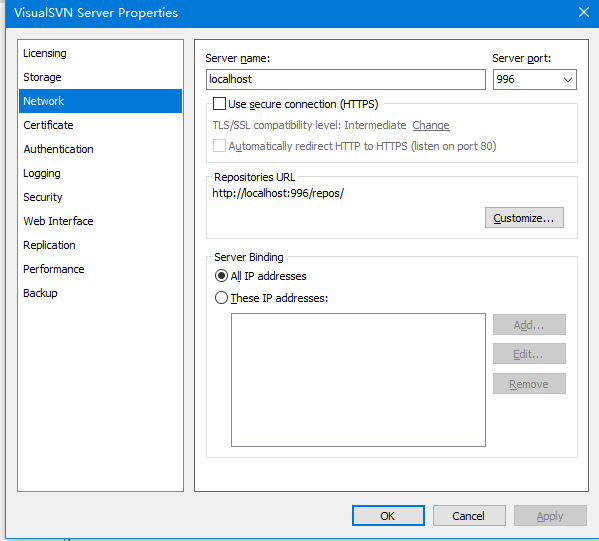Go to the Certificate settings
Image resolution: width=599 pixels, height=541 pixels.
100,125
